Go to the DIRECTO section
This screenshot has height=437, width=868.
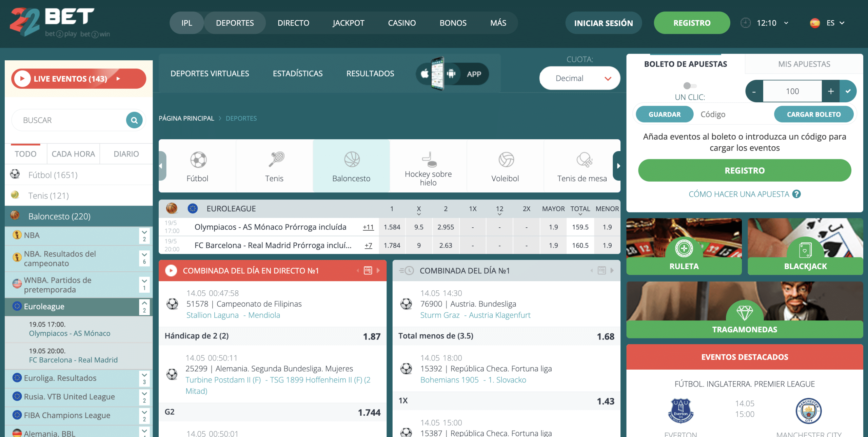293,23
